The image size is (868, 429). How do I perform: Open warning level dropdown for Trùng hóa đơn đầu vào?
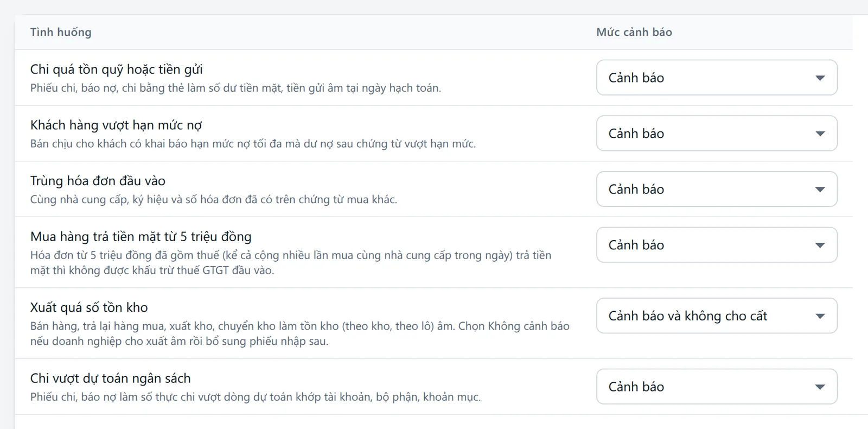[x=717, y=189]
